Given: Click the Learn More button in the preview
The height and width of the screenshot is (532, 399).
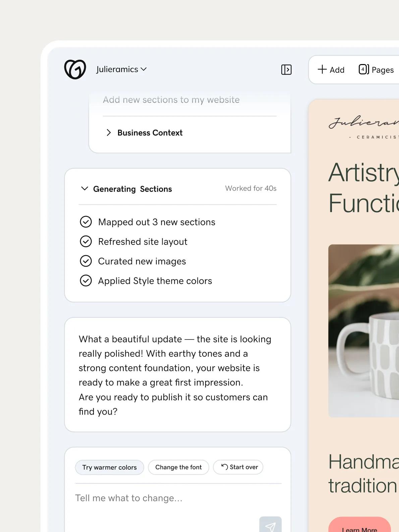Looking at the screenshot, I should 359,527.
